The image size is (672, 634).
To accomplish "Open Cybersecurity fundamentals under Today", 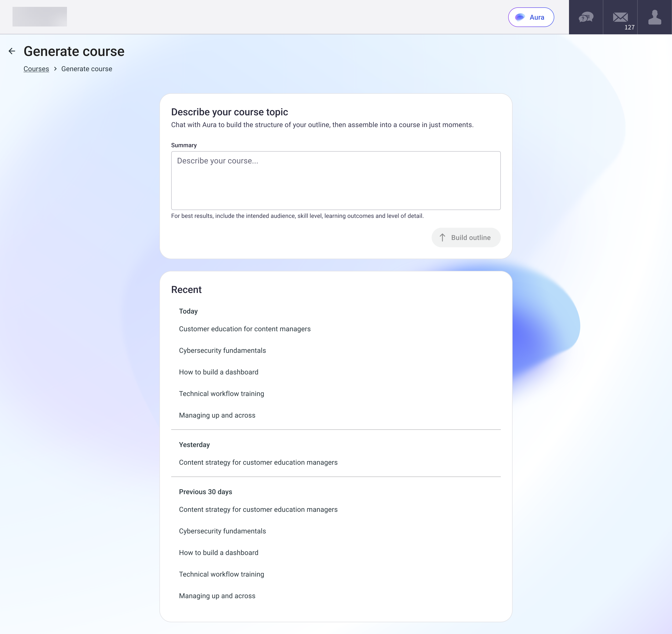I will (222, 351).
